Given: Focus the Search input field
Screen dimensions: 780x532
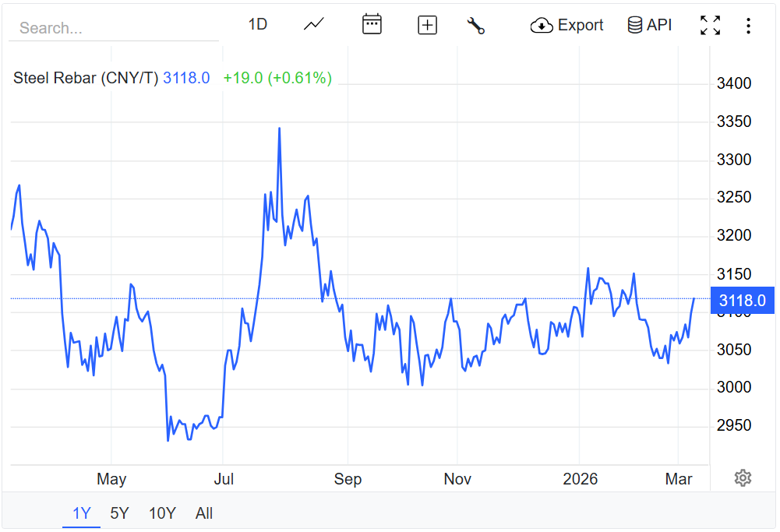Looking at the screenshot, I should (113, 28).
